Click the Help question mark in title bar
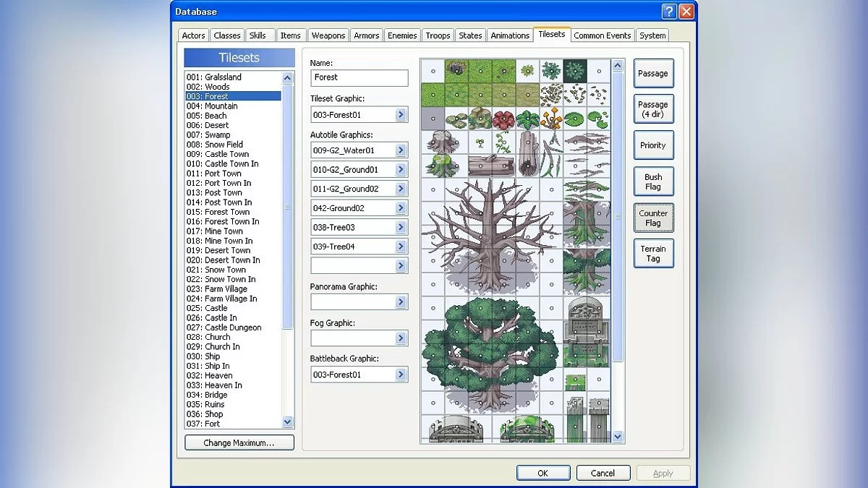The width and height of the screenshot is (868, 488). (x=669, y=12)
